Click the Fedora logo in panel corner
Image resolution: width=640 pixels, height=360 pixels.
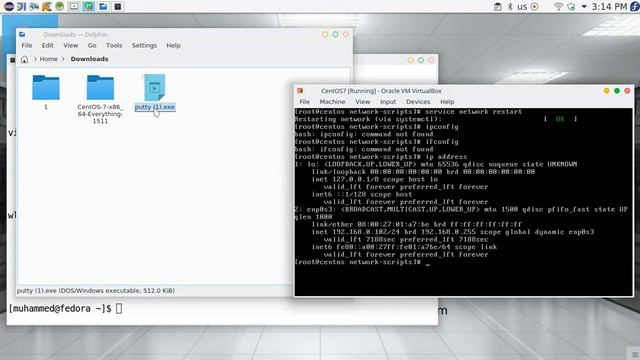pyautogui.click(x=635, y=7)
